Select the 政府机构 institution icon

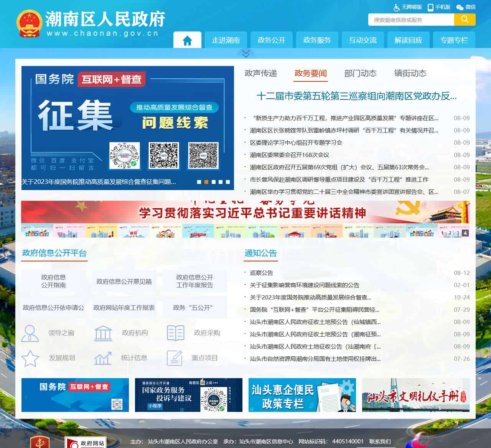[103, 332]
